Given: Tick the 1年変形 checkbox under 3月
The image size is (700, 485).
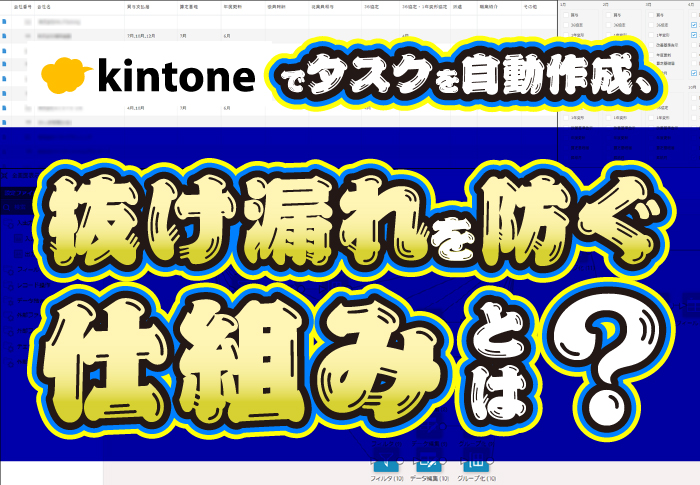Looking at the screenshot, I should pos(651,35).
